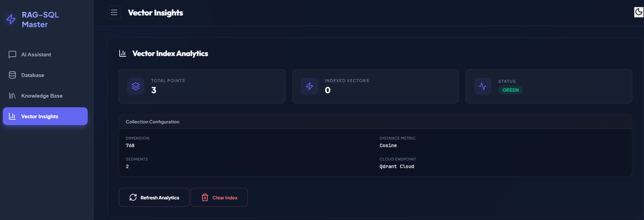Viewport: 644px width, 220px height.
Task: Click the library books icon
Action: click(x=12, y=96)
